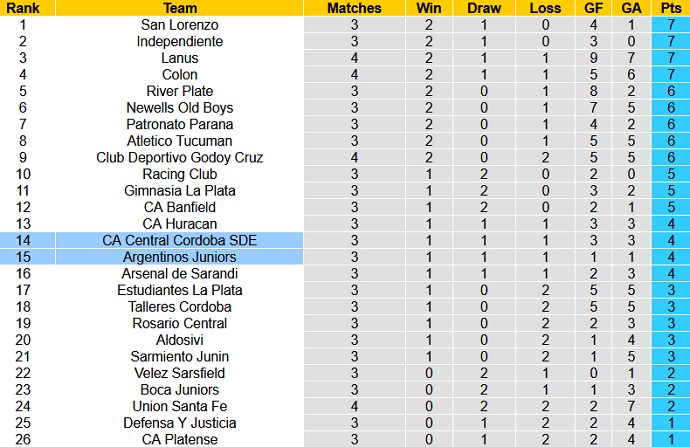Click the Team column header
This screenshot has height=447, width=690.
[x=180, y=8]
